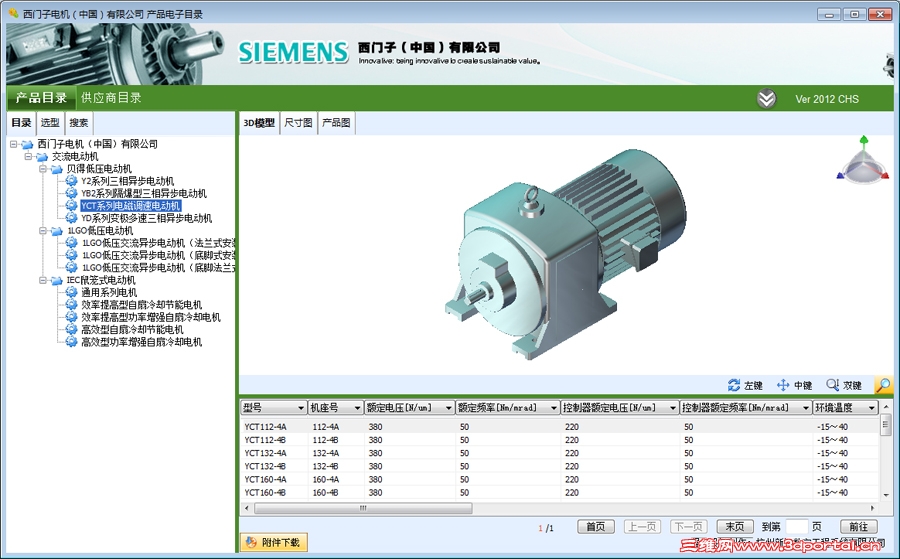Select the 选型 tab
900x559 pixels.
click(50, 123)
